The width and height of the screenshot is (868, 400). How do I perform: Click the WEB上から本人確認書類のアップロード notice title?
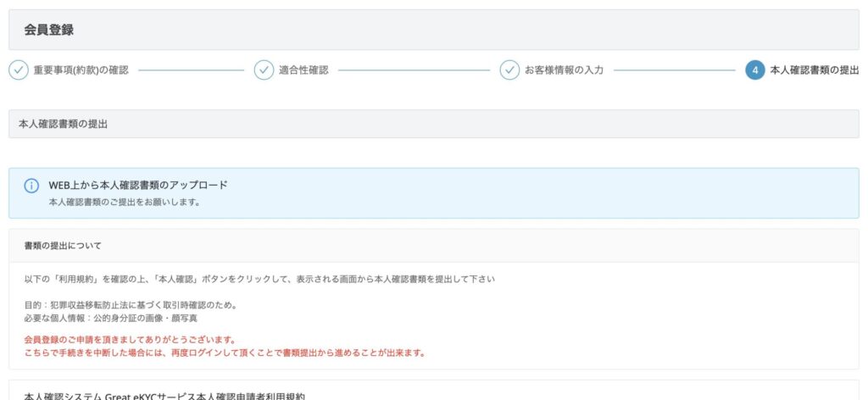point(138,185)
